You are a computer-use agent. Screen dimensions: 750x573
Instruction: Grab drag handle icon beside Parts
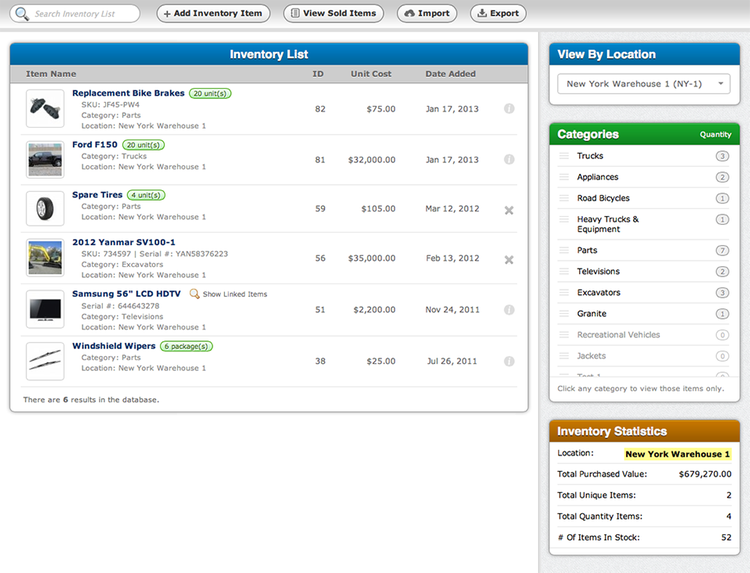564,250
